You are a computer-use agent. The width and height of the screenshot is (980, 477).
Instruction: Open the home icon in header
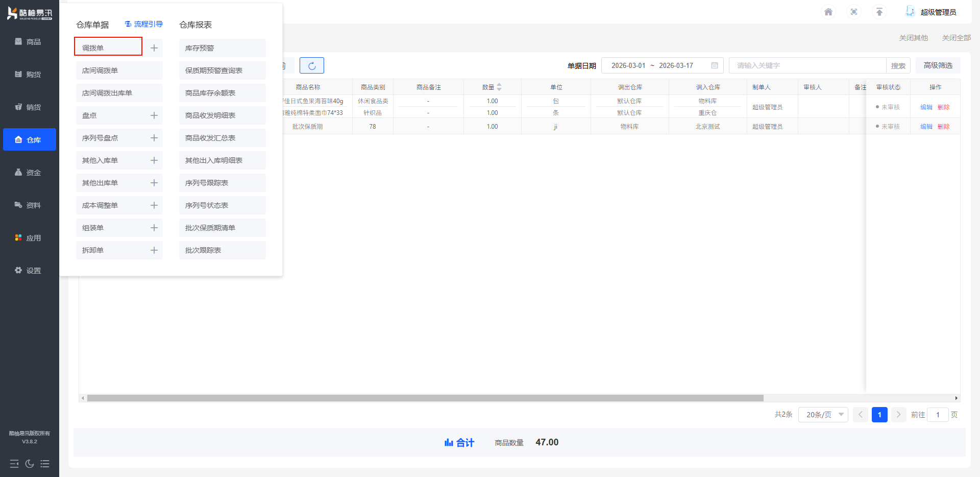[828, 12]
